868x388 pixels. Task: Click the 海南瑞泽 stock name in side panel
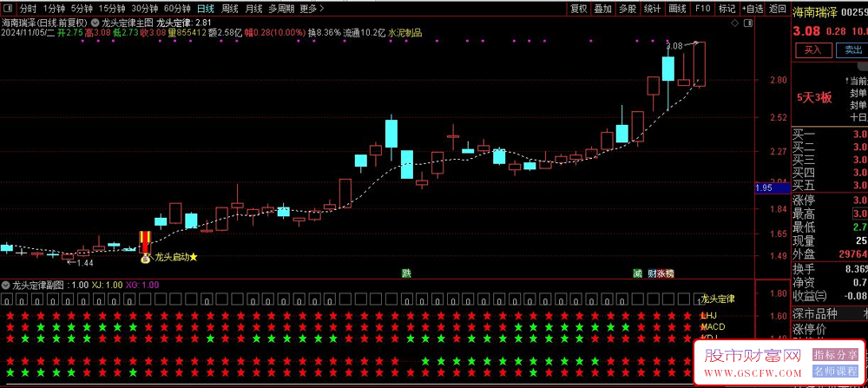click(x=814, y=13)
